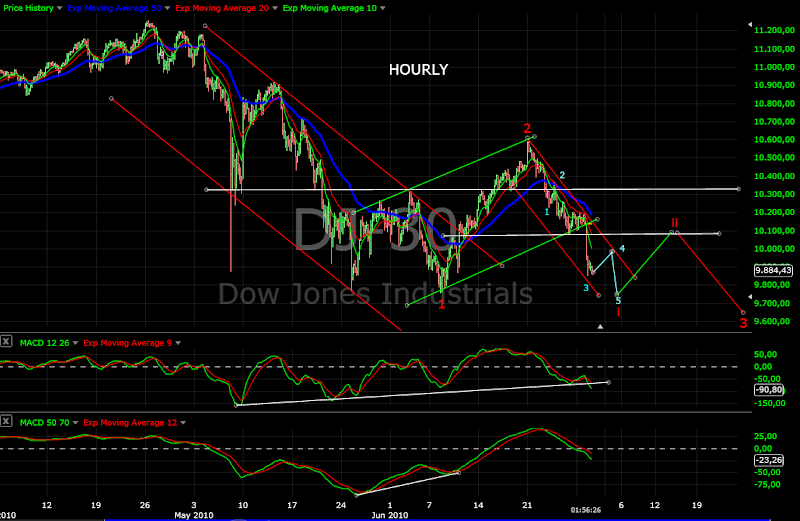Open the Exp Moving Average 9 dropdown arrow

point(178,343)
